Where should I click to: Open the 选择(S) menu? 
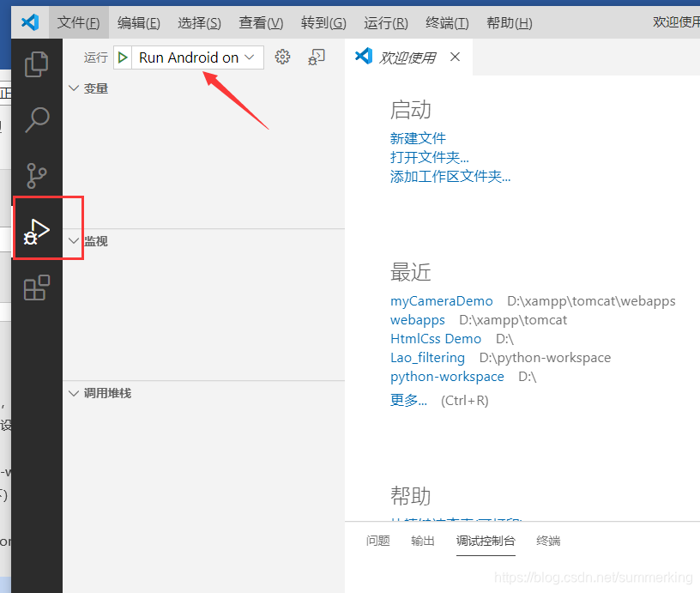200,22
